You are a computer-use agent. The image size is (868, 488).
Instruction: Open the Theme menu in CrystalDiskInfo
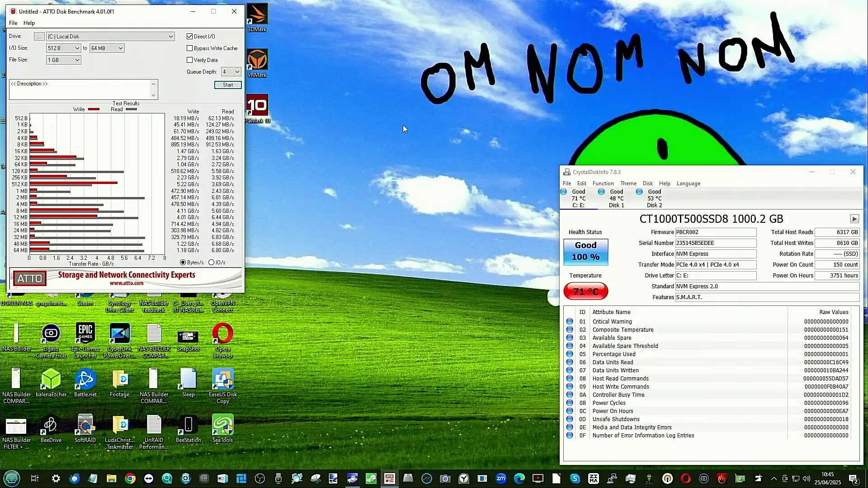[628, 183]
